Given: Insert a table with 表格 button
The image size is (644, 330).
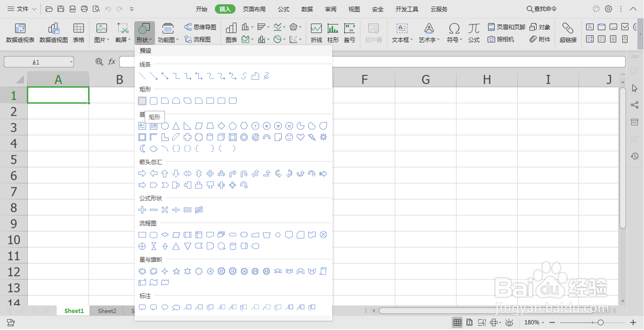Looking at the screenshot, I should [79, 33].
